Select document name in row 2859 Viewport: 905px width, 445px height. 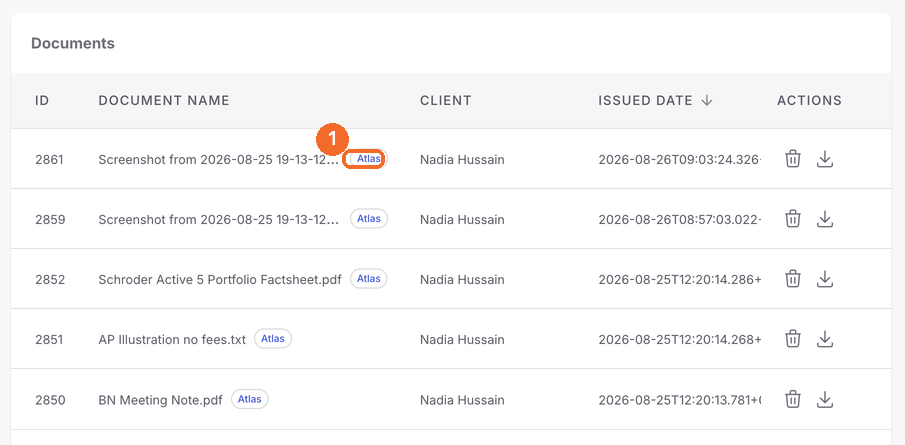(x=219, y=219)
